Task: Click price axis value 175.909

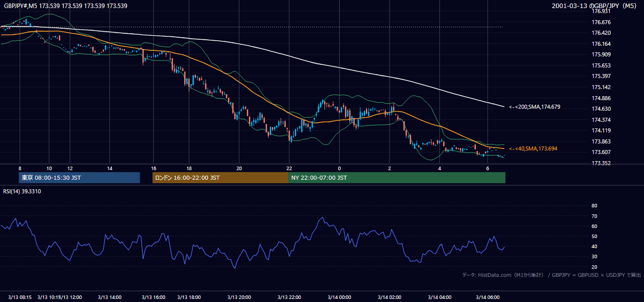Action: (x=601, y=54)
